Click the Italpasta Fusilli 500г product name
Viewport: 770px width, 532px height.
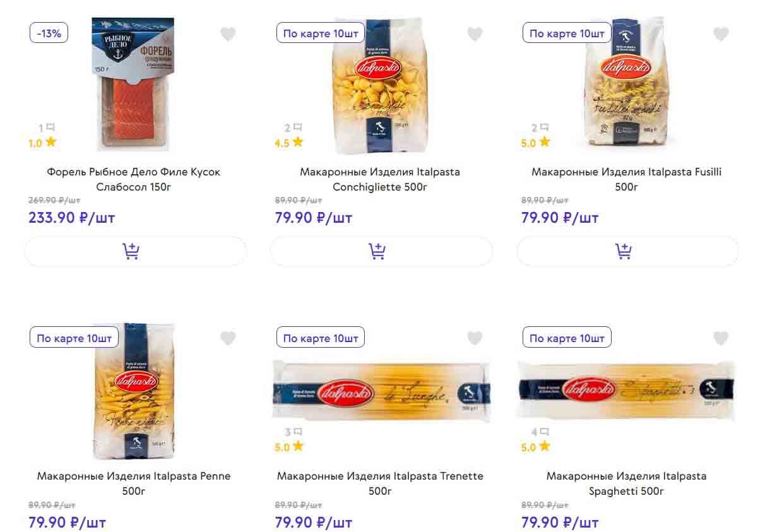[626, 179]
